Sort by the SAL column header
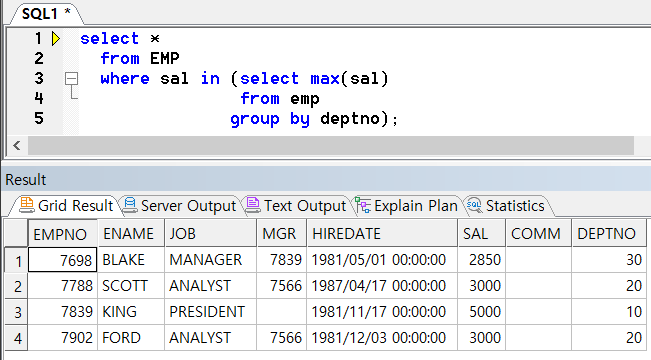Screen dimensions: 651x360 click(x=482, y=234)
